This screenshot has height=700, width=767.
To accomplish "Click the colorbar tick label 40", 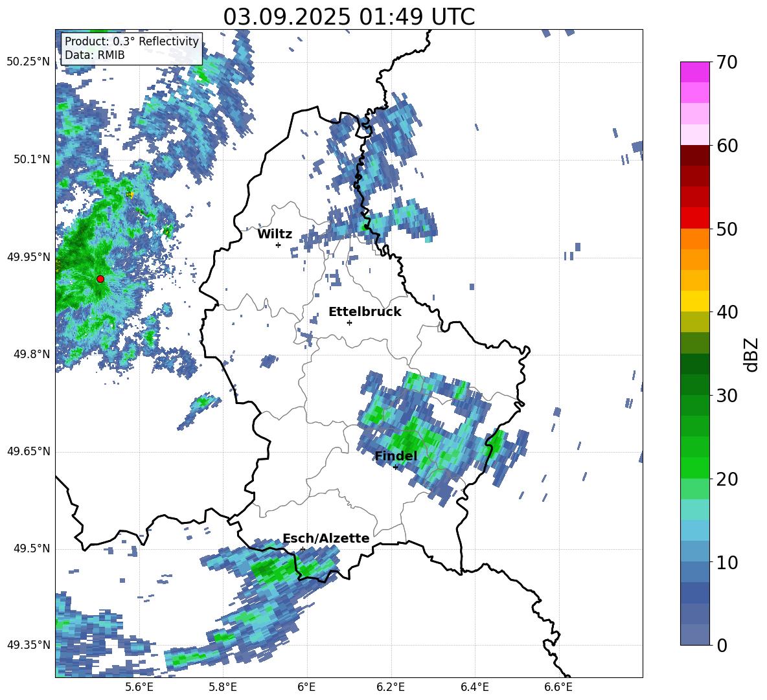I will (x=726, y=312).
